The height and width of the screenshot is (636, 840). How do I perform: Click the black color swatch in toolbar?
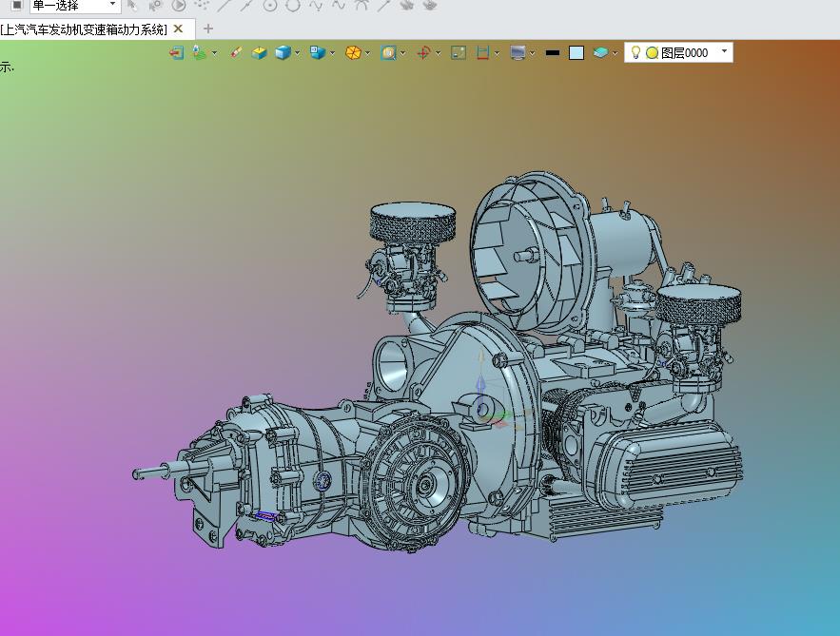pyautogui.click(x=552, y=53)
